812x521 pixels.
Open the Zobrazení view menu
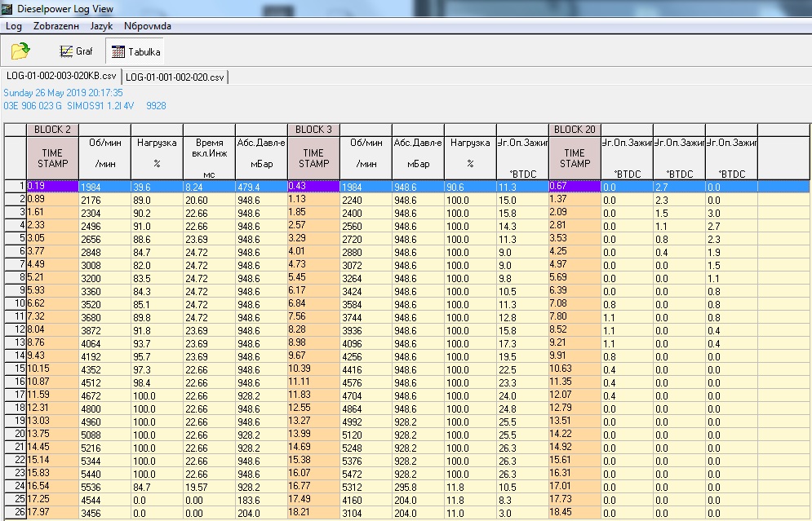tap(56, 26)
